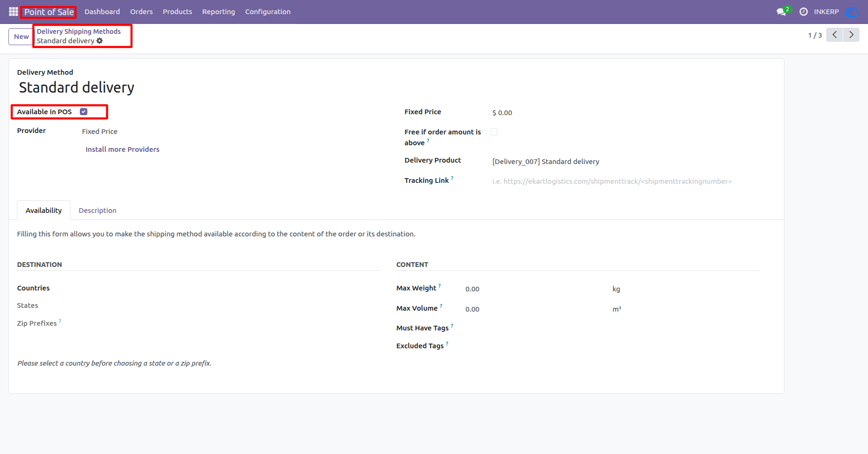Open the Reporting menu

tap(218, 12)
